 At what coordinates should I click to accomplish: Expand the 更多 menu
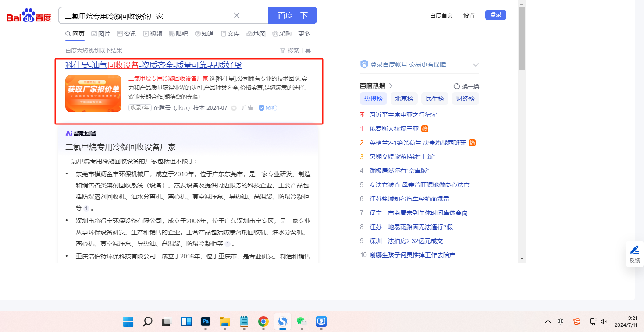(304, 34)
